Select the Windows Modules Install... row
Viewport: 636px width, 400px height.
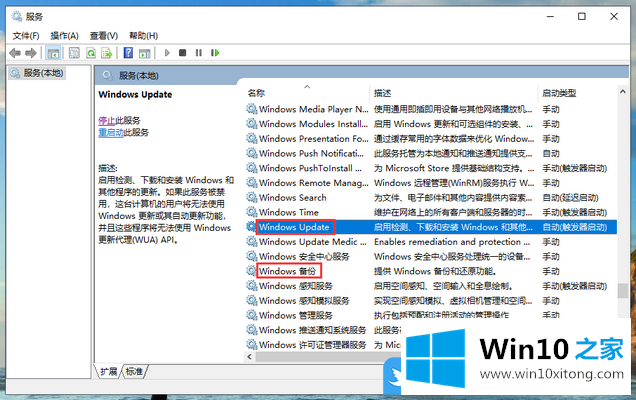click(432, 124)
